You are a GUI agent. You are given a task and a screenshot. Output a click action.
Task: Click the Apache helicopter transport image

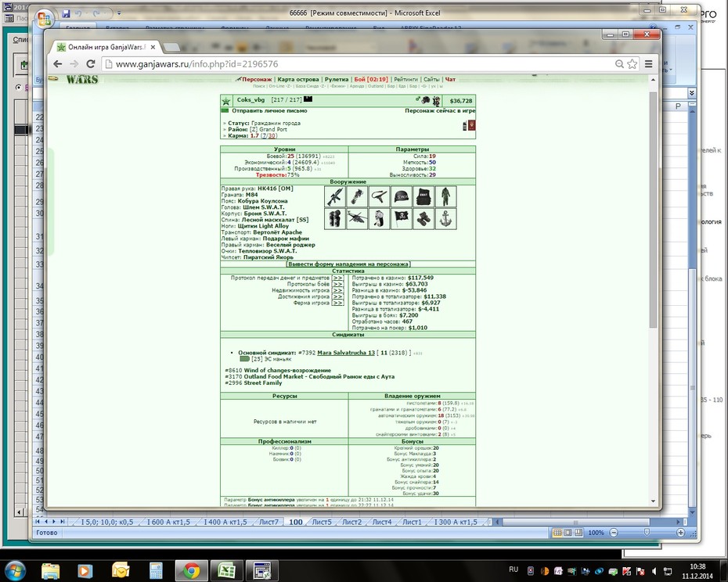(357, 218)
